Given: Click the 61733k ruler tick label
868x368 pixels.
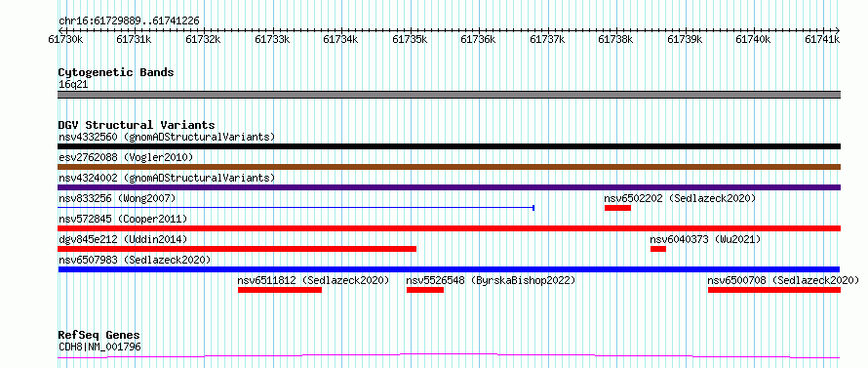Looking at the screenshot, I should coord(272,39).
